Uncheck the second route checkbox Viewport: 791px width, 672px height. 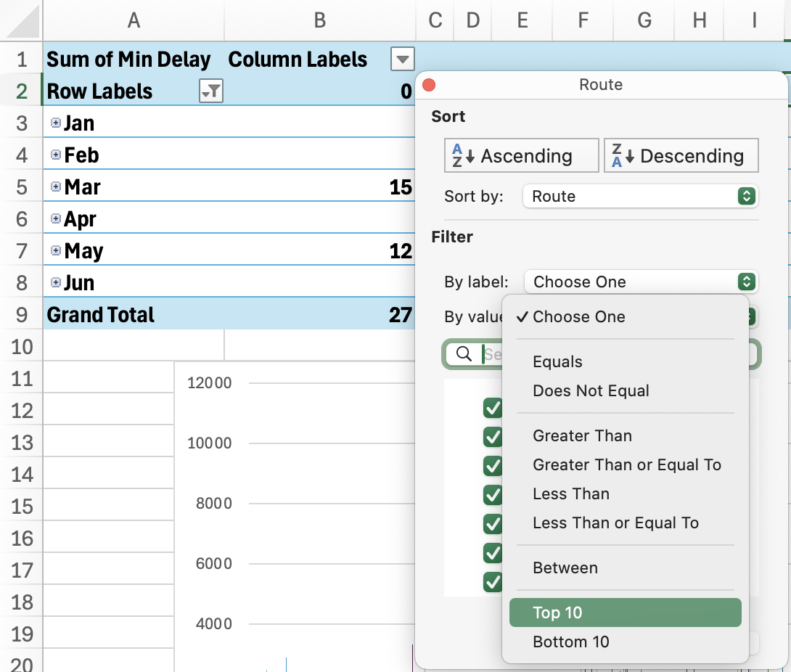click(493, 437)
